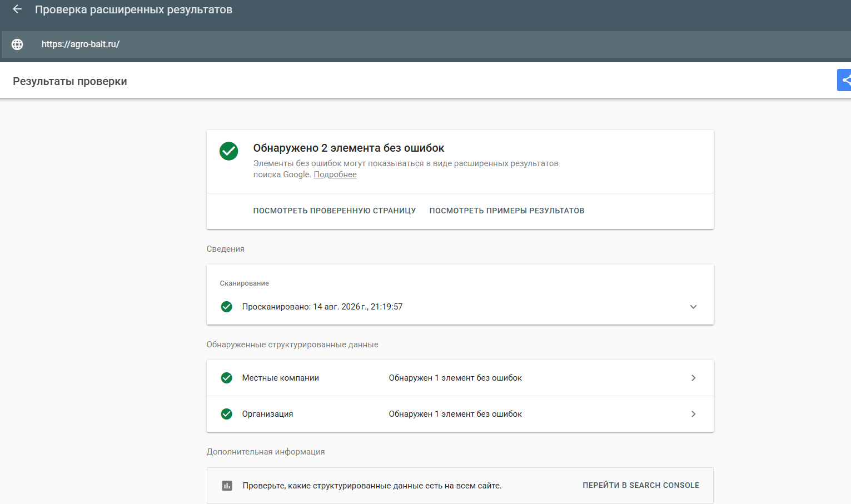Click 'Проверьте, какие структурированные данные' text
Image resolution: width=851 pixels, height=504 pixels.
tap(372, 486)
